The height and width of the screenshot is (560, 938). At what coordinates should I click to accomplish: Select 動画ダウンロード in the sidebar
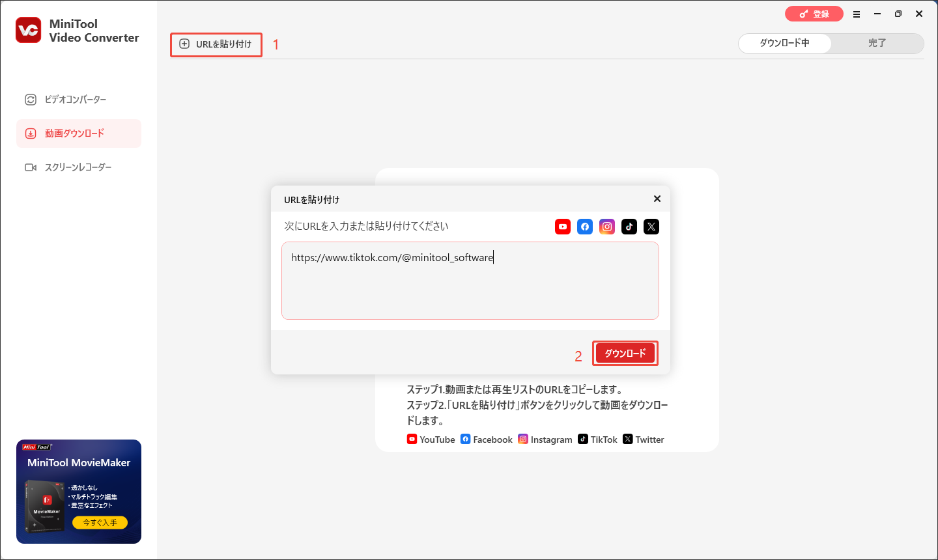(79, 133)
